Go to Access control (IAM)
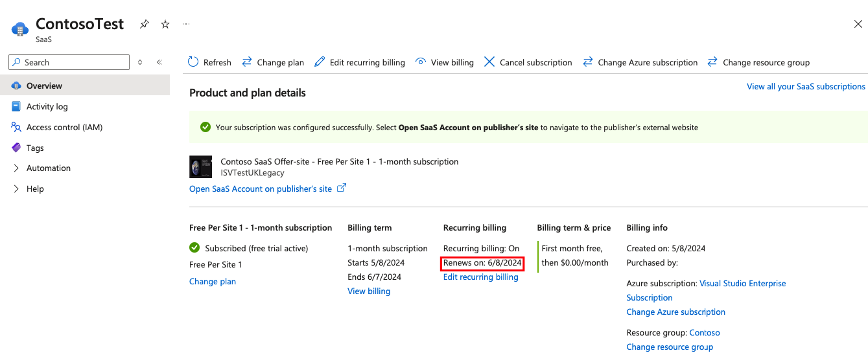868x353 pixels. (x=64, y=127)
